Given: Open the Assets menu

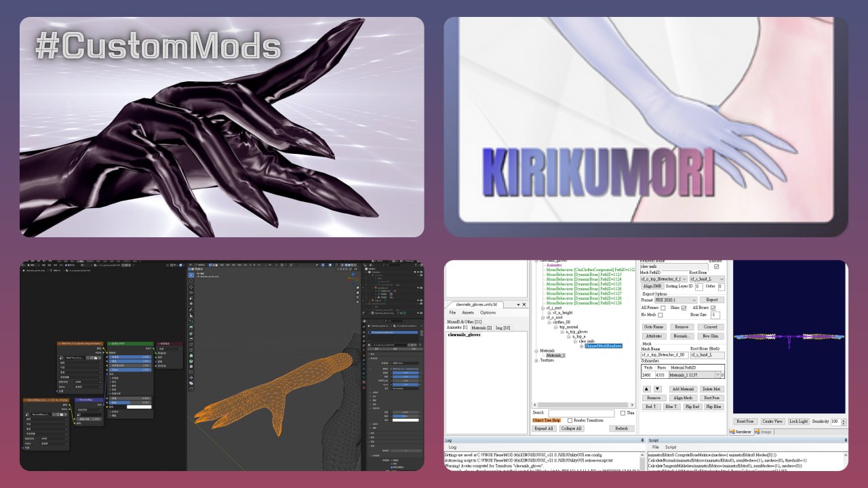Looking at the screenshot, I should [468, 312].
